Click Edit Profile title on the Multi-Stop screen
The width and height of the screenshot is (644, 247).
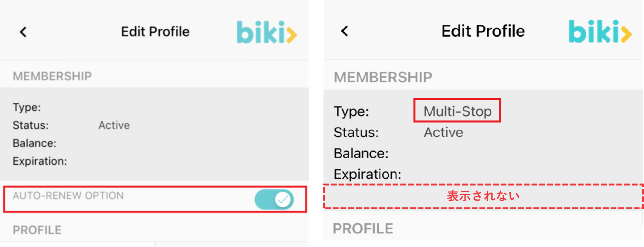click(x=483, y=31)
